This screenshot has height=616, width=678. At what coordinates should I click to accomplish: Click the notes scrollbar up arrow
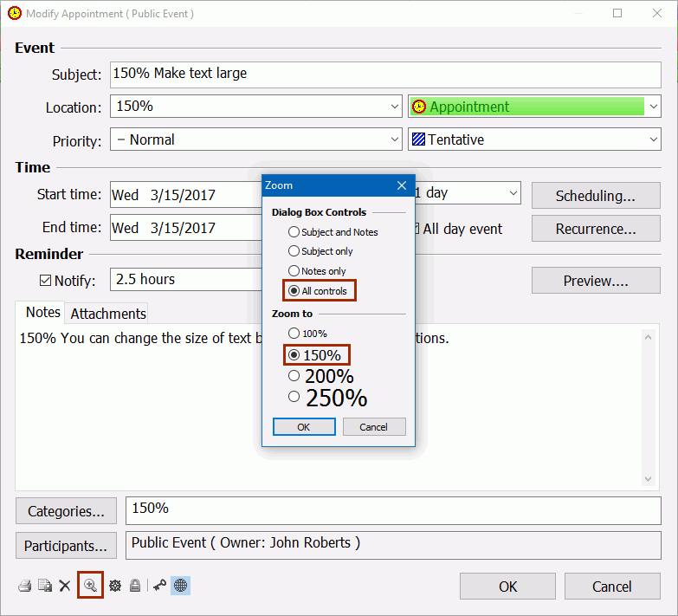pos(648,337)
